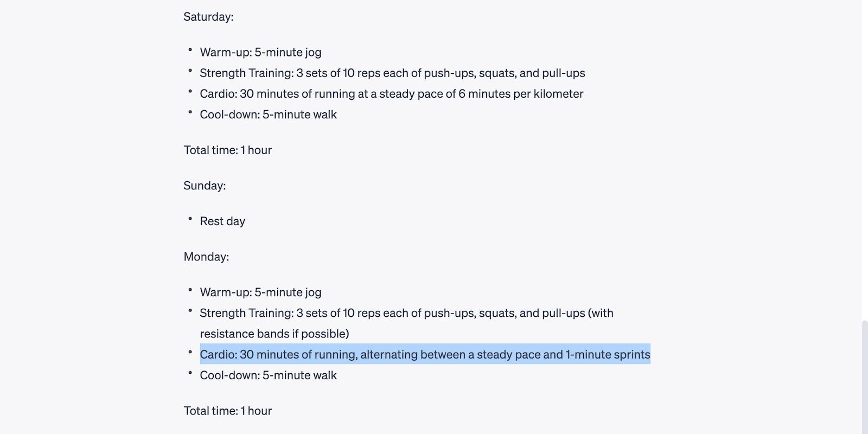Click the Rest day bullet

[222, 221]
